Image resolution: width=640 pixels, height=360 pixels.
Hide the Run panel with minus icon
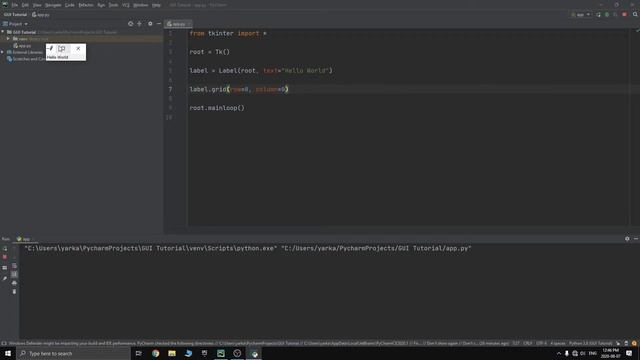tap(636, 239)
